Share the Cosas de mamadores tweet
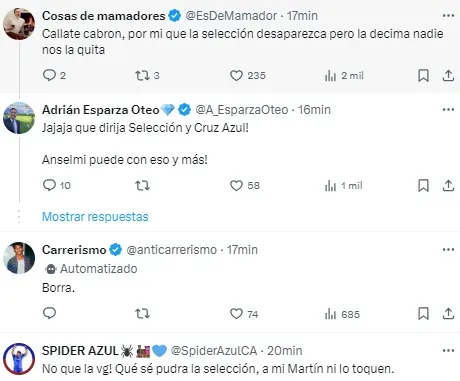 tap(448, 76)
